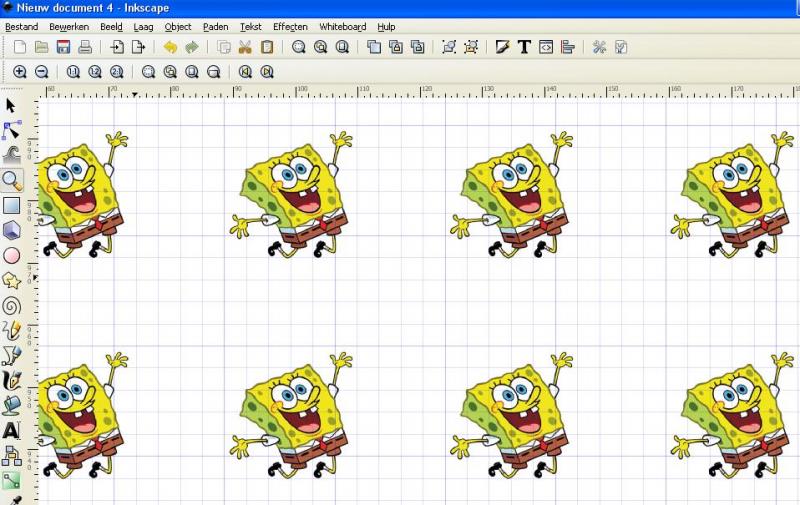Click the Import icon
The image size is (800, 505).
pyautogui.click(x=117, y=47)
